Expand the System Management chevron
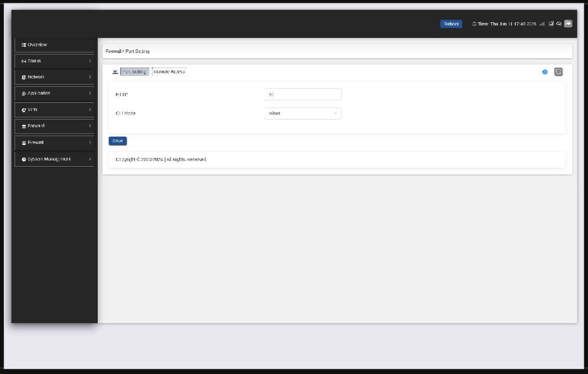588x374 pixels. pos(90,159)
